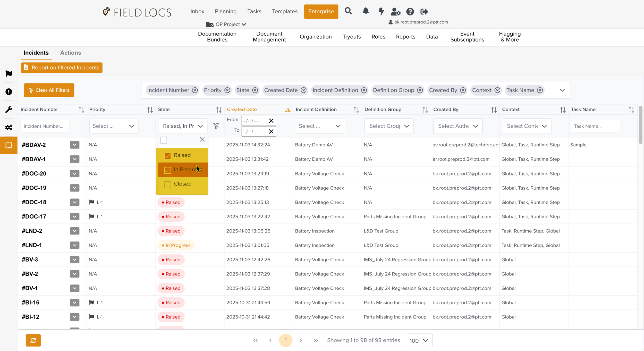The width and height of the screenshot is (644, 351).
Task: Click the clear State filter funnel icon
Action: pyautogui.click(x=216, y=126)
